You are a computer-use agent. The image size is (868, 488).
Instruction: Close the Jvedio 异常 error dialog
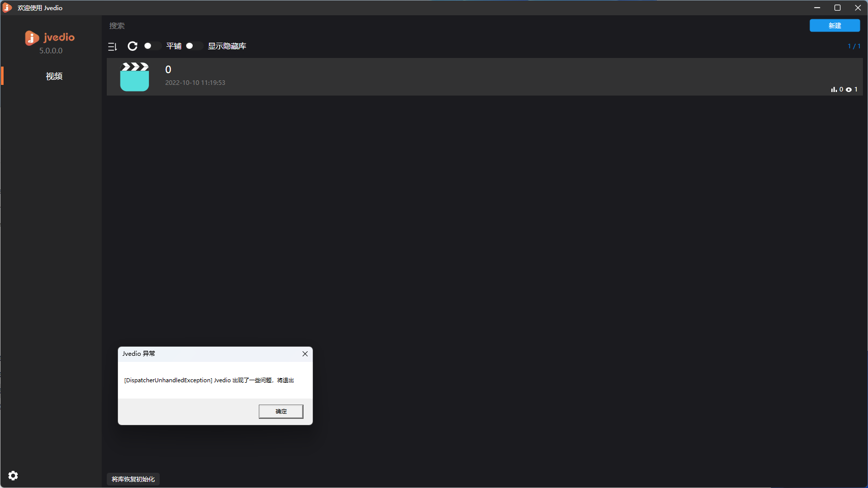point(305,354)
